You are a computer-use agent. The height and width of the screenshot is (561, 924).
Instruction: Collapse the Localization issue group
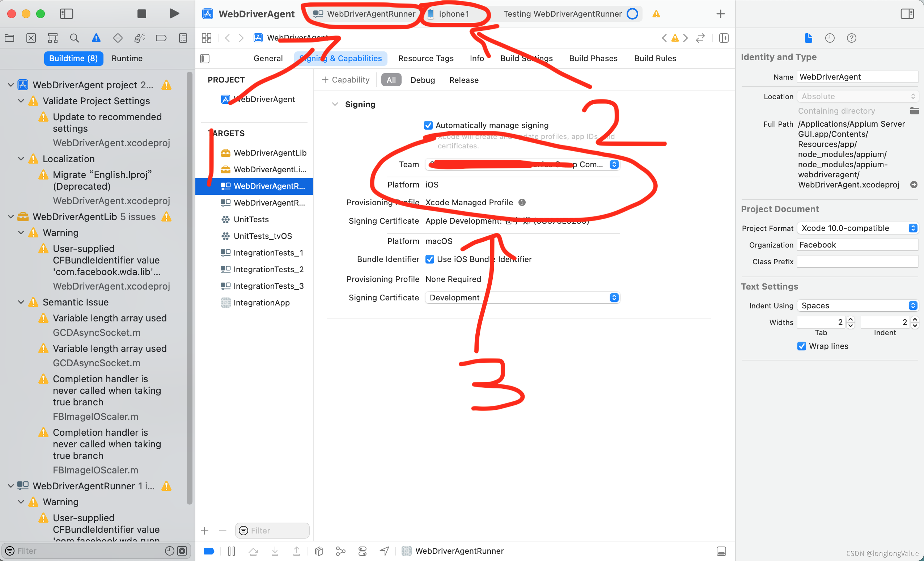21,159
